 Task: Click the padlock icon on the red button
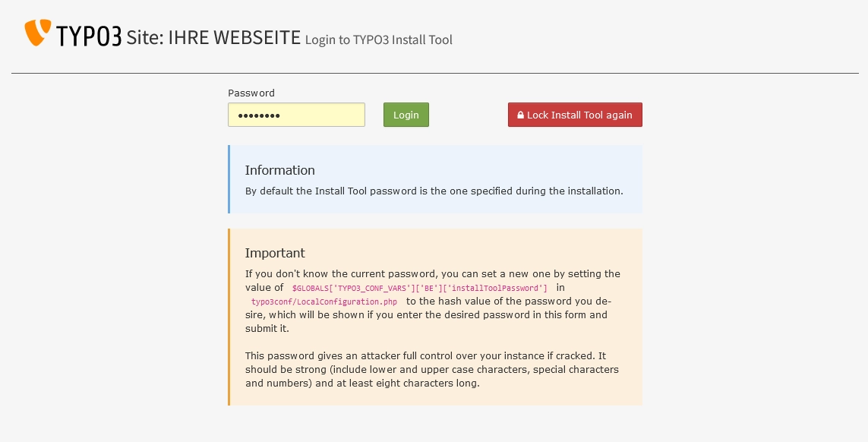pyautogui.click(x=520, y=115)
